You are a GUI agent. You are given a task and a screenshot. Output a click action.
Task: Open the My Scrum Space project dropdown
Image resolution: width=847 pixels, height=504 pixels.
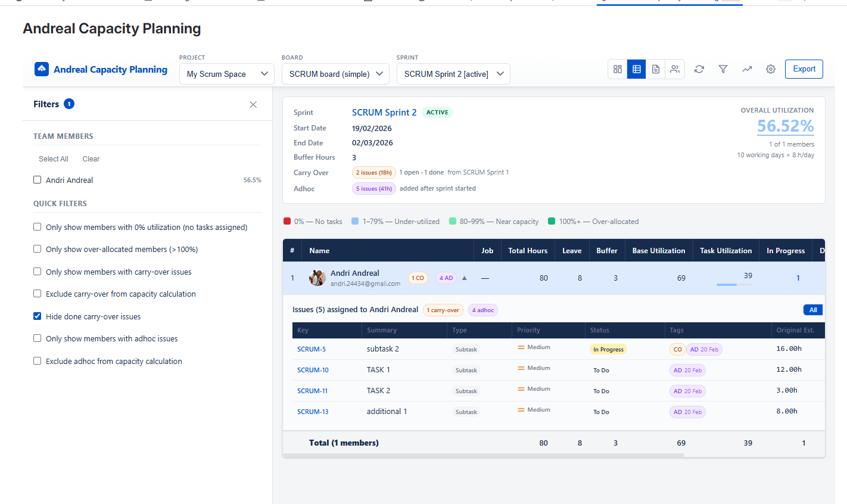tap(226, 74)
